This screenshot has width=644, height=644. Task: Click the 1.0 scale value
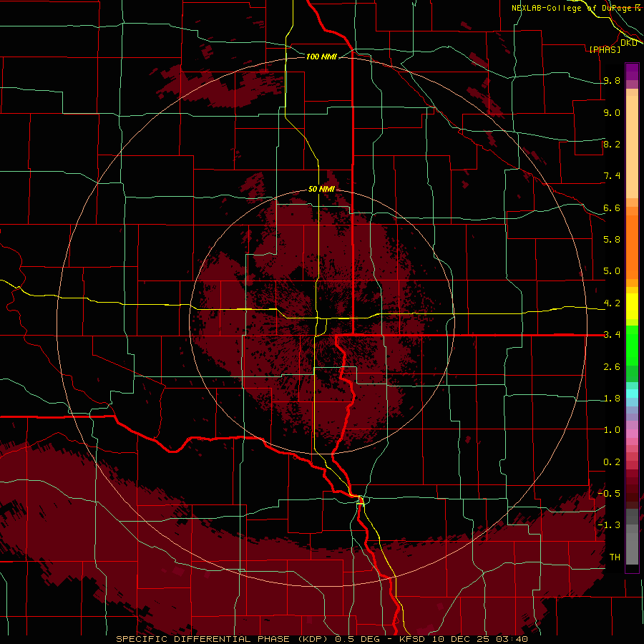click(x=612, y=430)
